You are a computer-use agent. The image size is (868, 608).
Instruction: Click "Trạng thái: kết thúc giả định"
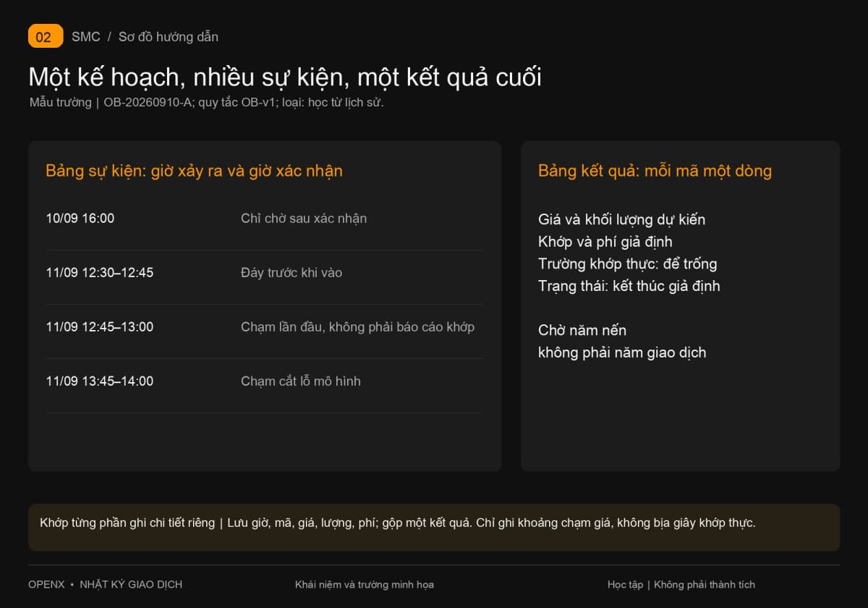coord(629,287)
